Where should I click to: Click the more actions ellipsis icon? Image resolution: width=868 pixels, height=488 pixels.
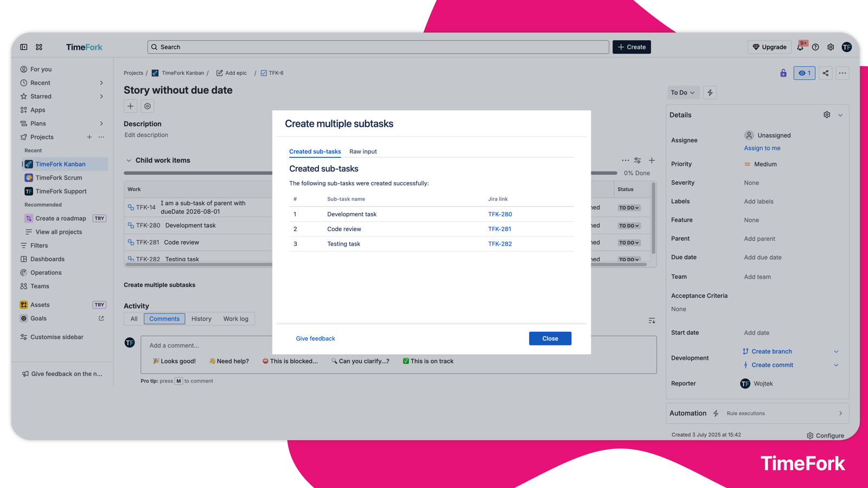click(x=842, y=73)
